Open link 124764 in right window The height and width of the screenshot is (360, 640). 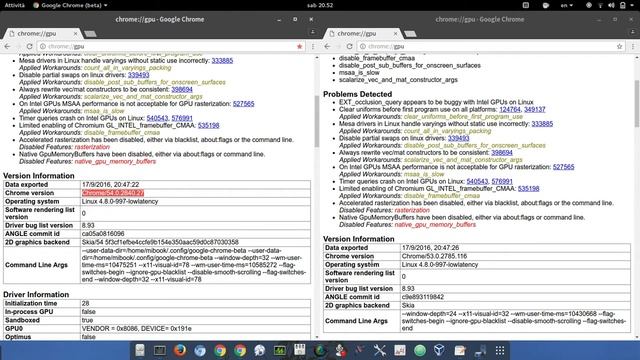(x=510, y=109)
